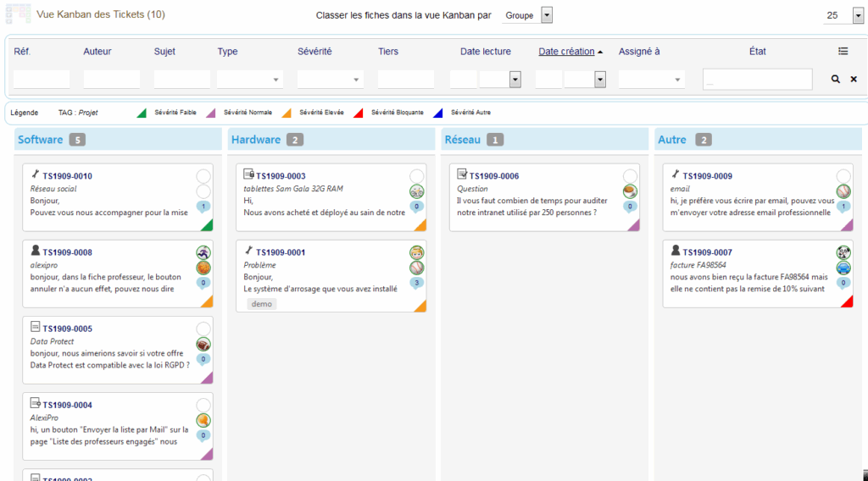Open ticket link TS1909-0008
This screenshot has height=481, width=868.
tap(68, 252)
